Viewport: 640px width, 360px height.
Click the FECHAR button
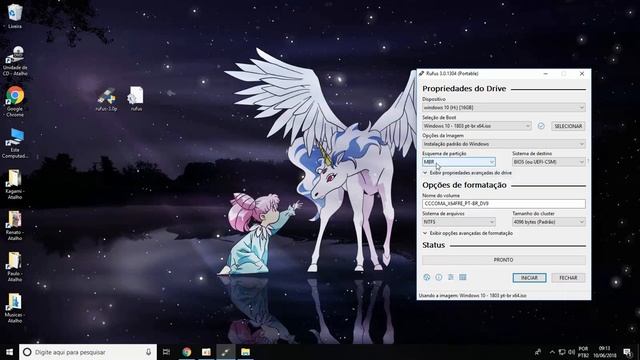[x=568, y=278]
